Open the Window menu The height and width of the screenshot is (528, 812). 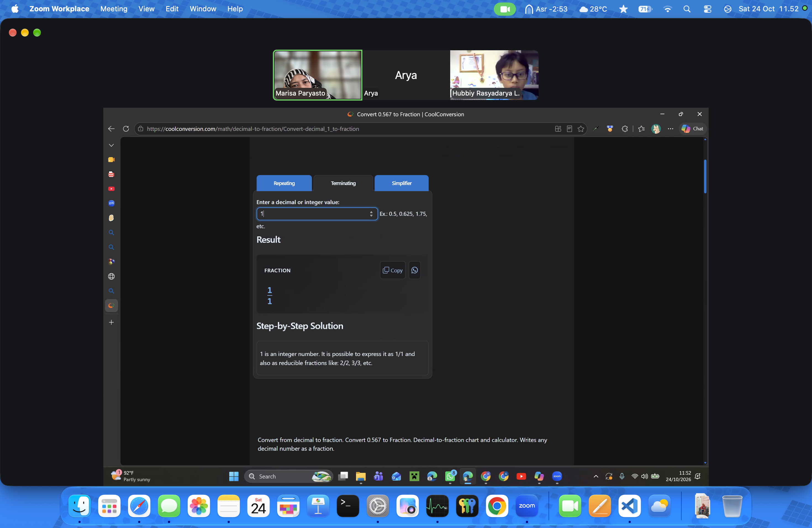(x=203, y=9)
